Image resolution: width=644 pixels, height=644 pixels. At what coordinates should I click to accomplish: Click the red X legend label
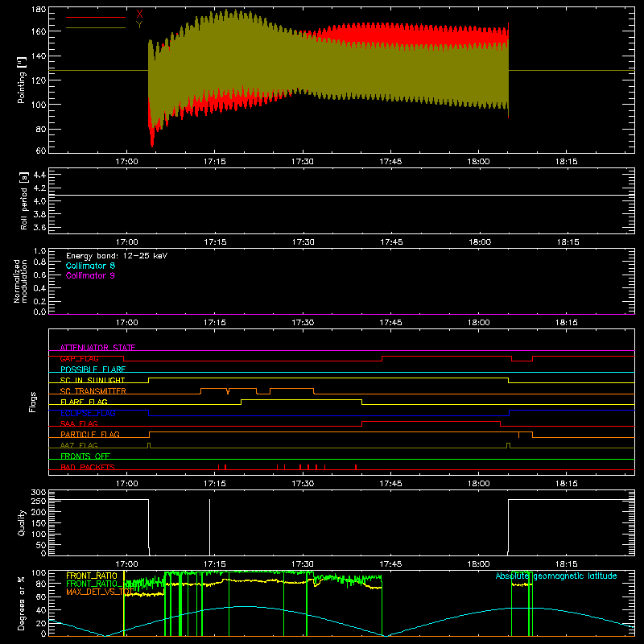[139, 14]
